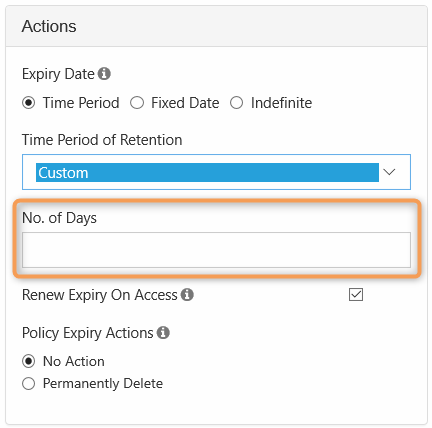Click the chevron arrow of the Custom combo box
Image resolution: width=432 pixels, height=428 pixels.
click(389, 172)
